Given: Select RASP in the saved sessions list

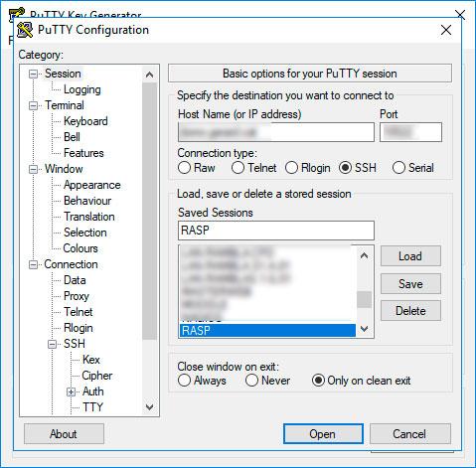Looking at the screenshot, I should click(267, 331).
